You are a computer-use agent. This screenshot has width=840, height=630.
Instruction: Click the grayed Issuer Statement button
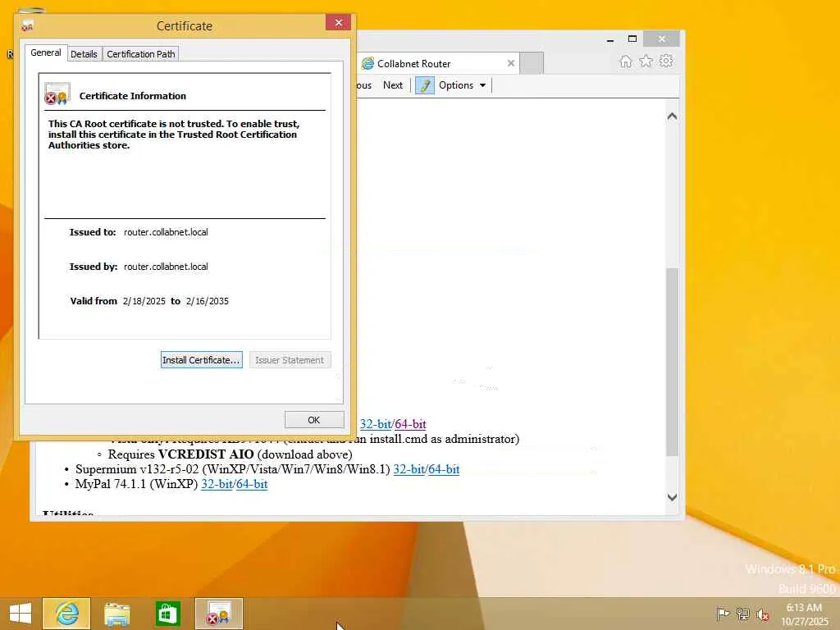[290, 360]
